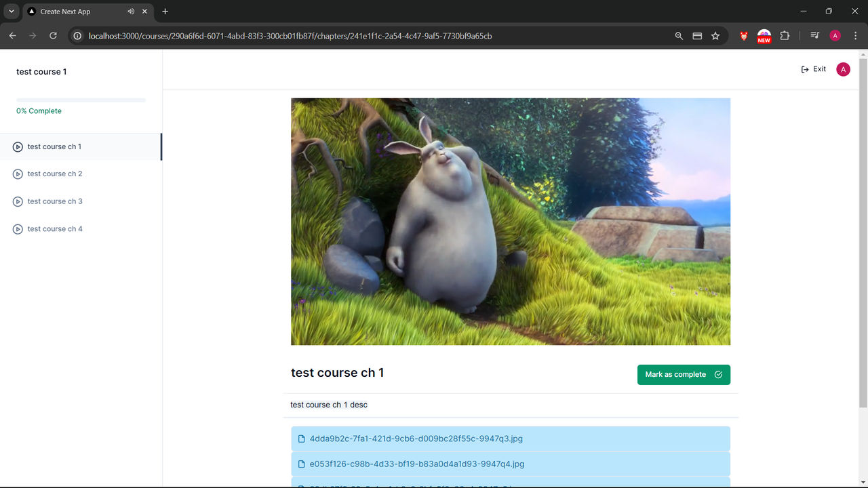Screen dimensions: 868x488
Task: Click file icon for the 4dda9b2c attachment
Action: click(302, 439)
